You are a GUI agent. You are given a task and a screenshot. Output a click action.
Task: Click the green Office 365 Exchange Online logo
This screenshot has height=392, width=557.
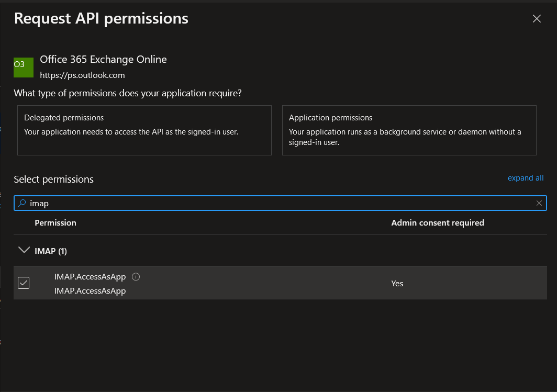point(24,67)
